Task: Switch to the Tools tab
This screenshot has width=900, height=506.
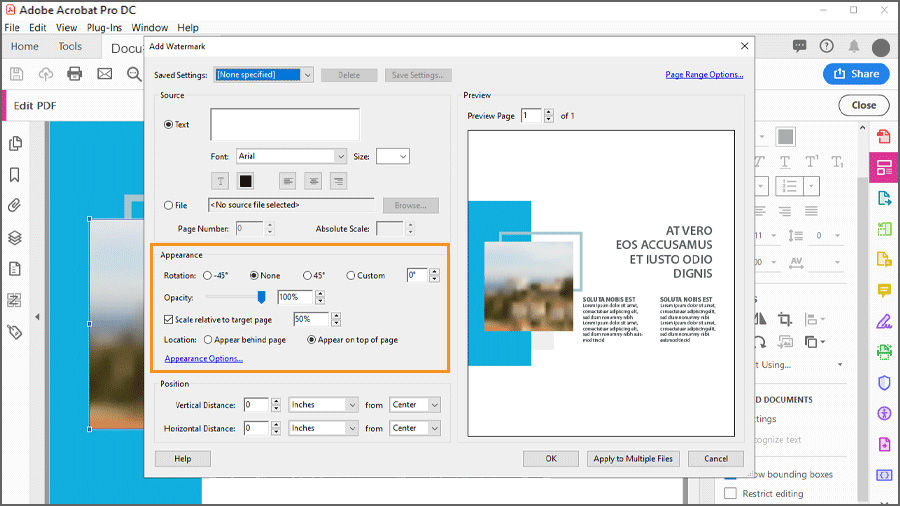Action: click(70, 46)
